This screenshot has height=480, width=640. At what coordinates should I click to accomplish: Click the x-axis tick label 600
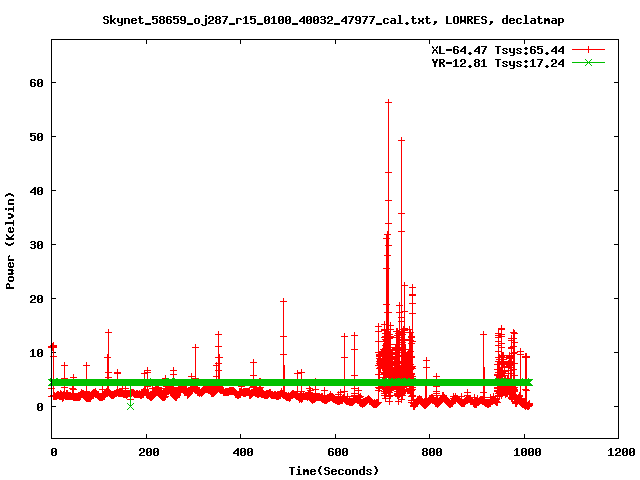point(337,452)
